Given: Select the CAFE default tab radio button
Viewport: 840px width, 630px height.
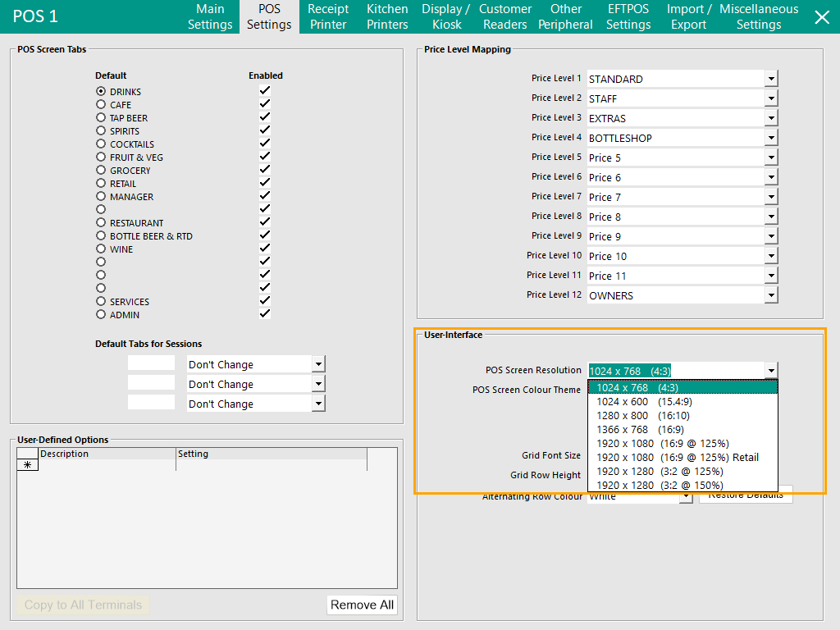Looking at the screenshot, I should (x=101, y=105).
